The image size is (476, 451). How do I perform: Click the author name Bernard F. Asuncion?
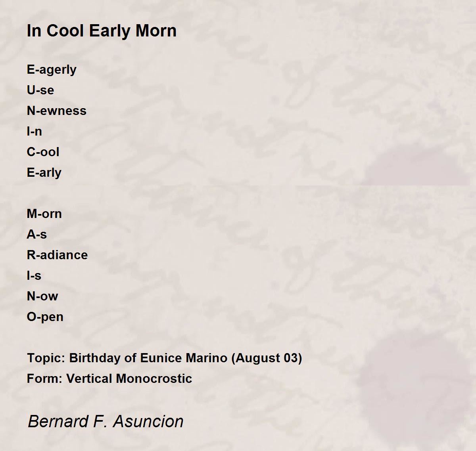[106, 421]
